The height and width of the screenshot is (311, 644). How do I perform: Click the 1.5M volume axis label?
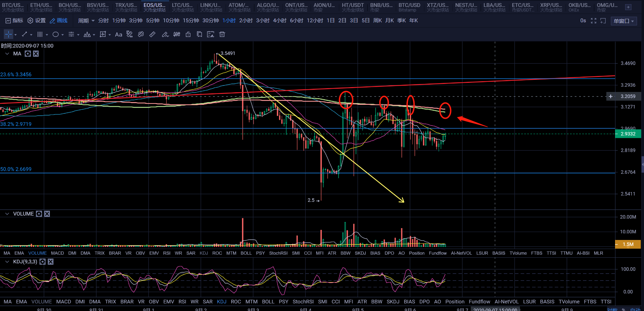(x=628, y=244)
